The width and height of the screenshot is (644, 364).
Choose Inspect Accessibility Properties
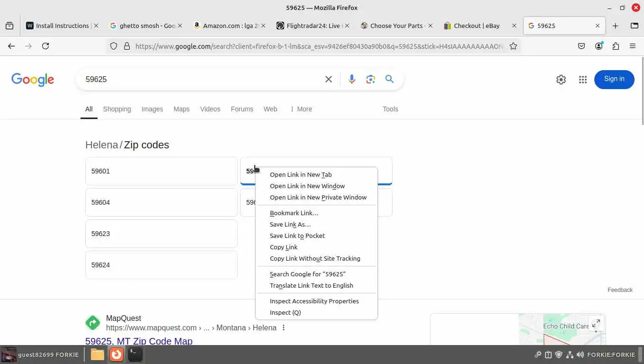point(316,301)
